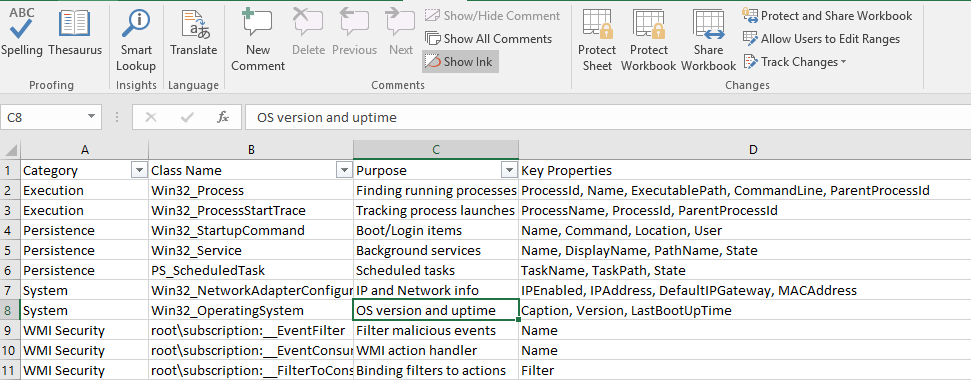Launch Smart Lookup
The height and width of the screenshot is (380, 971).
coord(136,41)
